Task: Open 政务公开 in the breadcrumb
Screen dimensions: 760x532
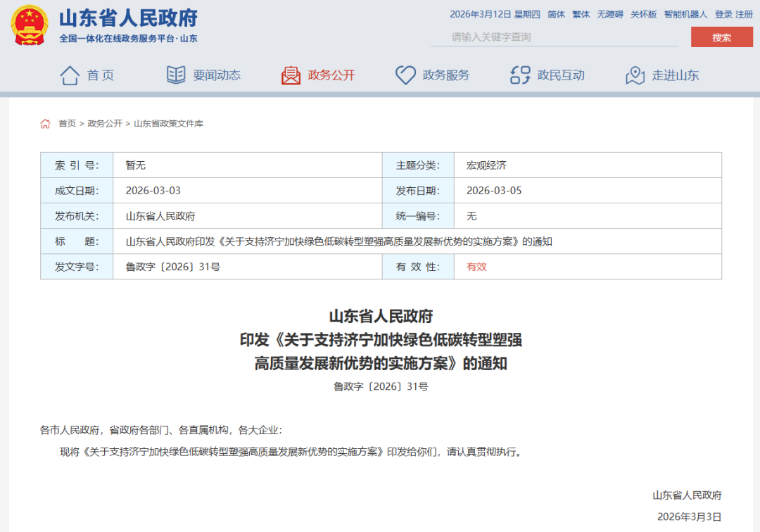Action: click(x=105, y=124)
